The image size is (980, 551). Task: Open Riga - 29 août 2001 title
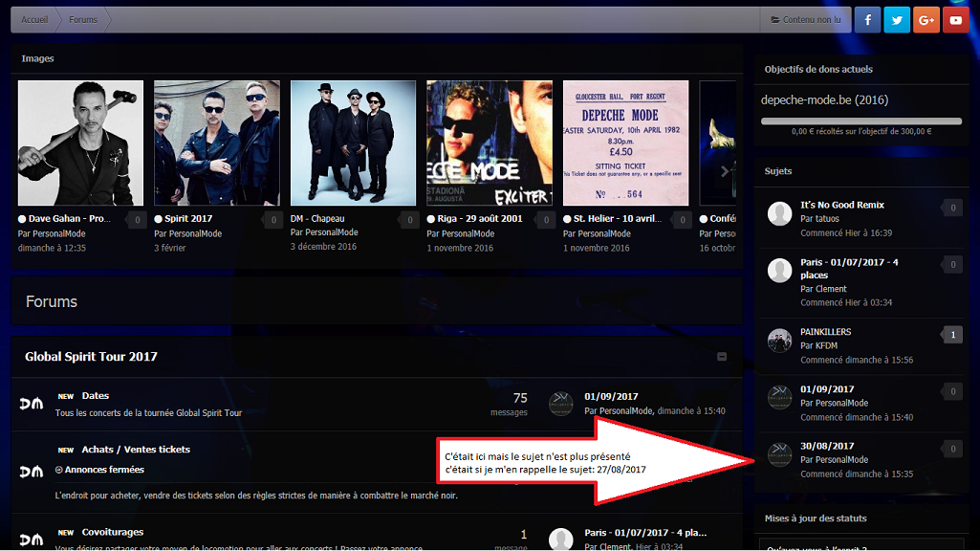coord(479,218)
